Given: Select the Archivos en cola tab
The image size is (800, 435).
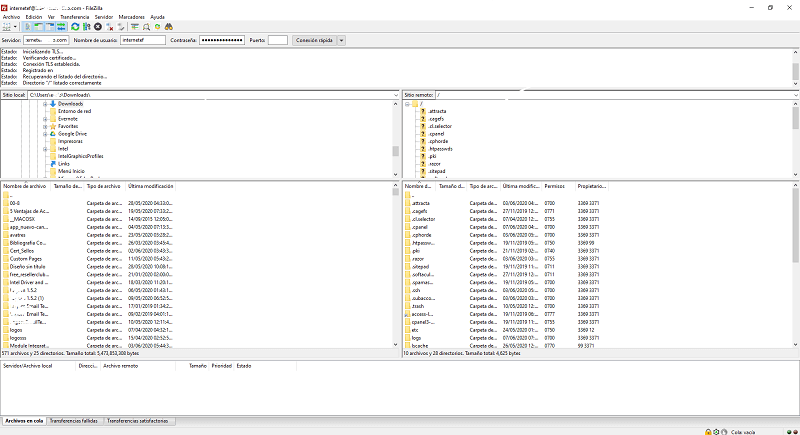Looking at the screenshot, I should tap(24, 421).
